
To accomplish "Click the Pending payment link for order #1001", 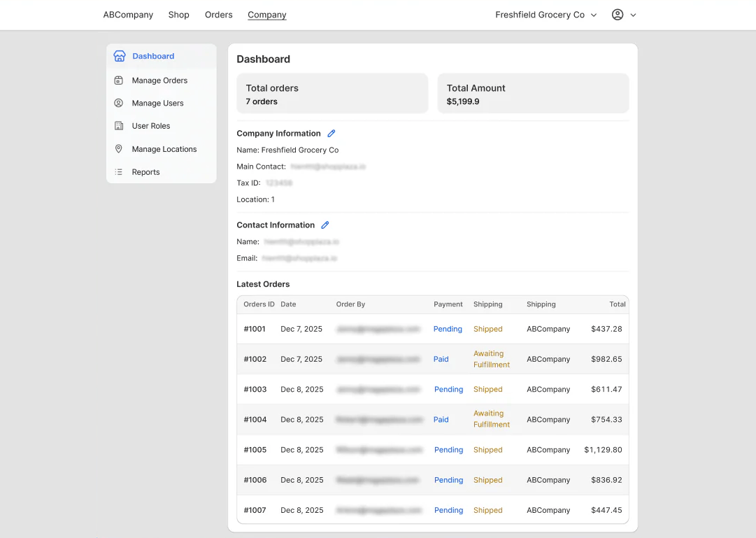I will (448, 329).
